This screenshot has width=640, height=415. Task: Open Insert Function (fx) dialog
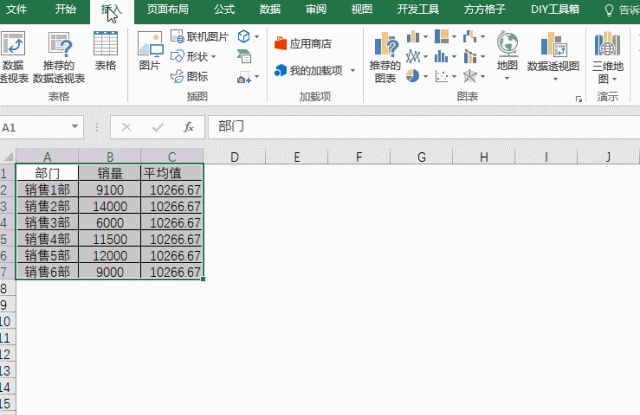188,127
